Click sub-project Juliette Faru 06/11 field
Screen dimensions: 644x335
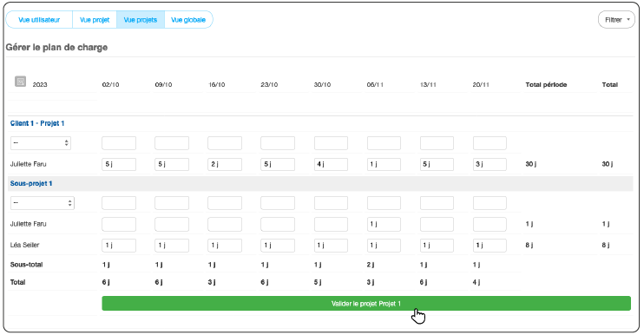tap(384, 224)
